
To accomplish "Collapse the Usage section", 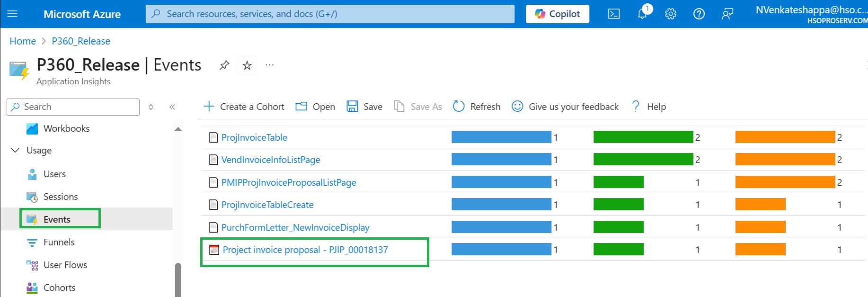I will click(x=15, y=150).
